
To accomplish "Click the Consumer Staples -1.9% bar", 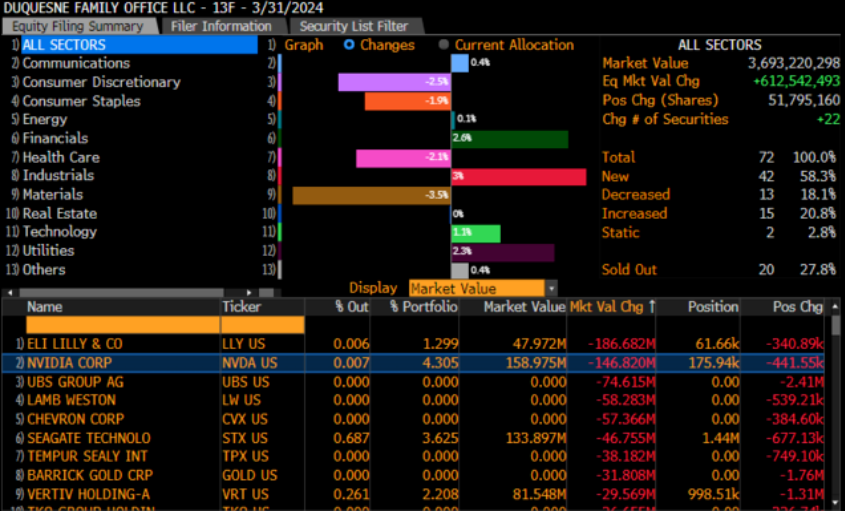I will 408,101.
